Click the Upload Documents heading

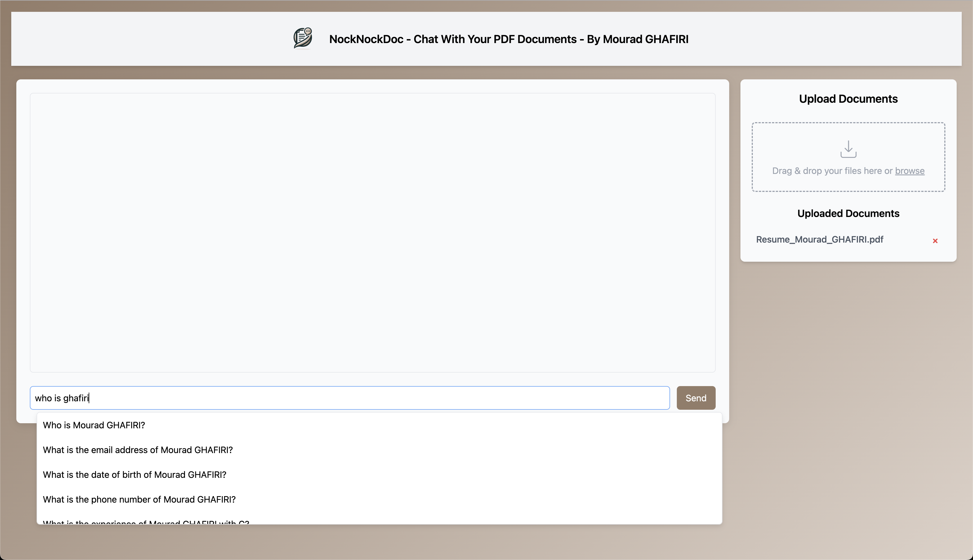pyautogui.click(x=848, y=99)
